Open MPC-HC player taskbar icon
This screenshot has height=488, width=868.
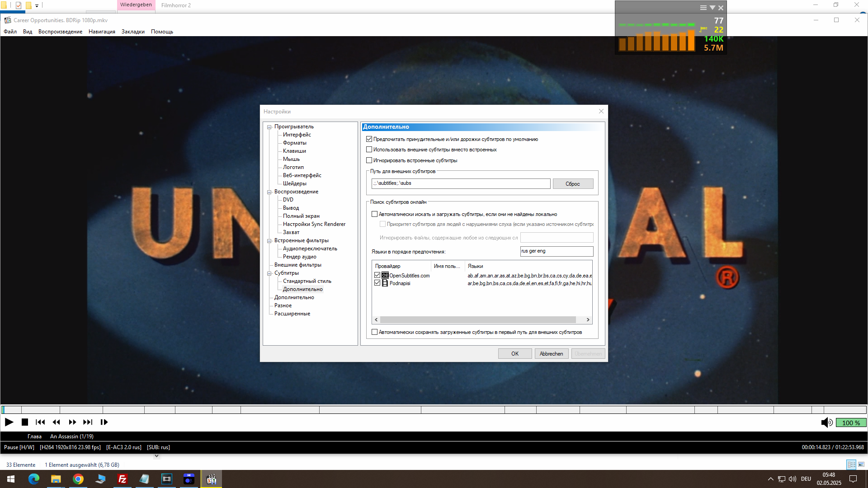[x=211, y=479]
